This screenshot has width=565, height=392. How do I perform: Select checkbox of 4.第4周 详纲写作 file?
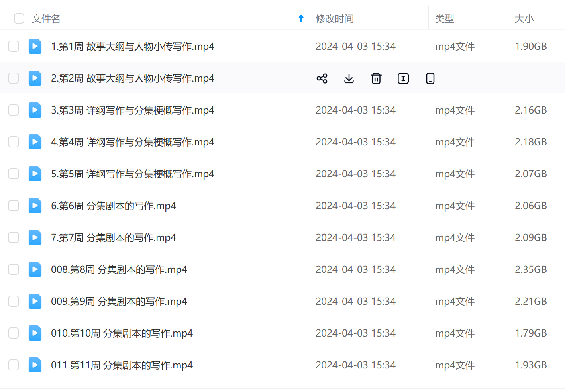click(14, 142)
